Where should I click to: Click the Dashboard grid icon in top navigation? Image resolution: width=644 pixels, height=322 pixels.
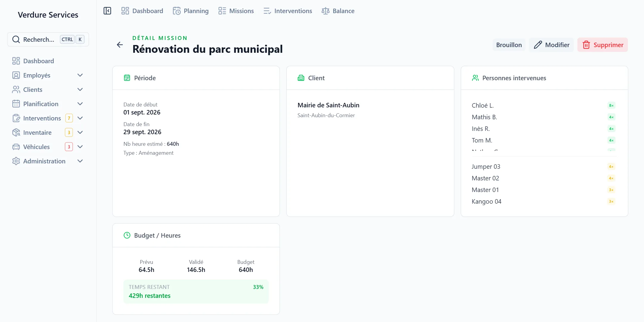[125, 11]
